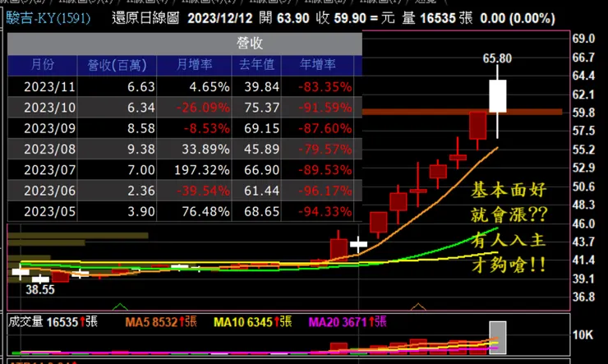Click revenue value 6.34
Viewport: 608px width, 364px height.
141,108
